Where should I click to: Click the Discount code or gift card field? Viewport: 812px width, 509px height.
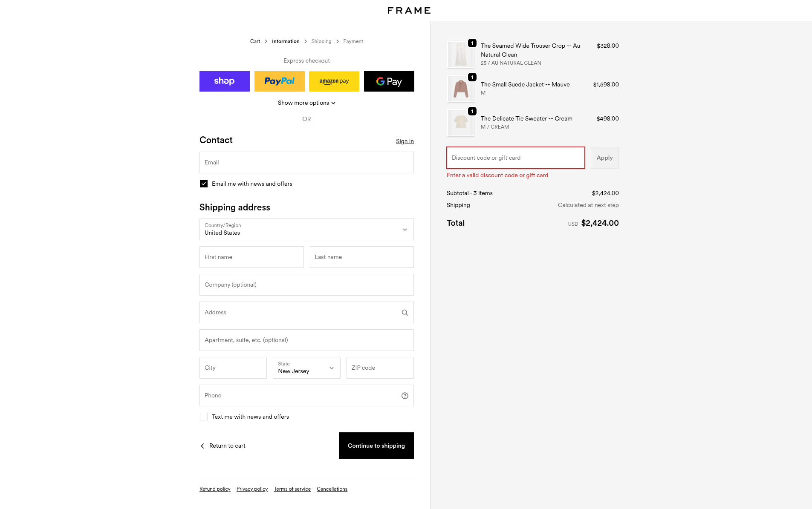point(515,158)
